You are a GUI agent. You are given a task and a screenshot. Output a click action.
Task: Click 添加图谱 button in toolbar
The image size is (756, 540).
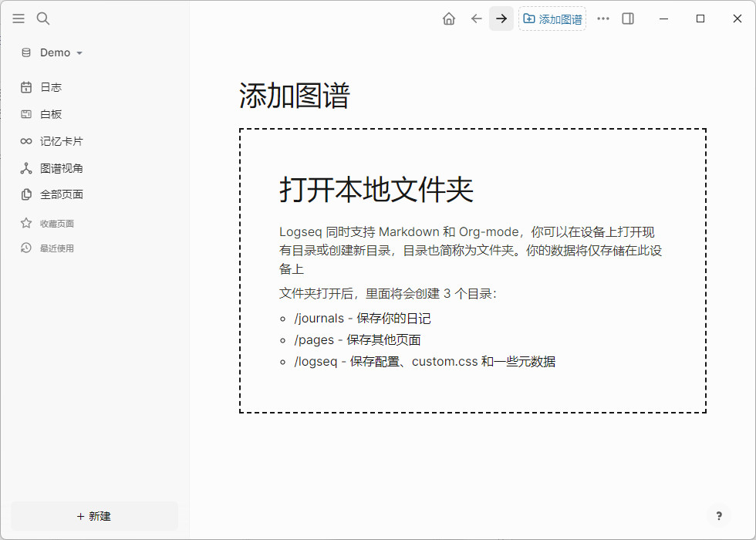click(x=552, y=19)
